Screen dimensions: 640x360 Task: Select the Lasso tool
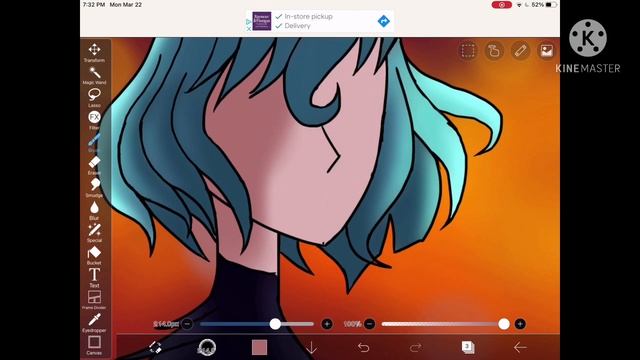click(x=94, y=98)
